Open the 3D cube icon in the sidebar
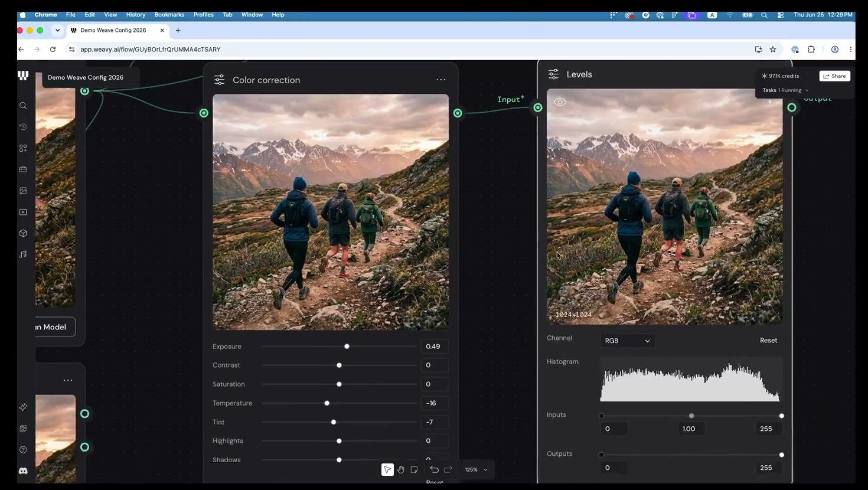This screenshot has width=868, height=490. (23, 233)
